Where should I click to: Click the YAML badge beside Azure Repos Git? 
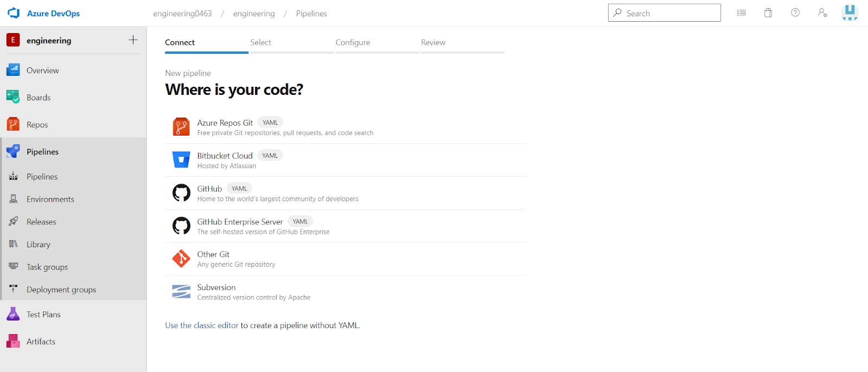tap(270, 123)
